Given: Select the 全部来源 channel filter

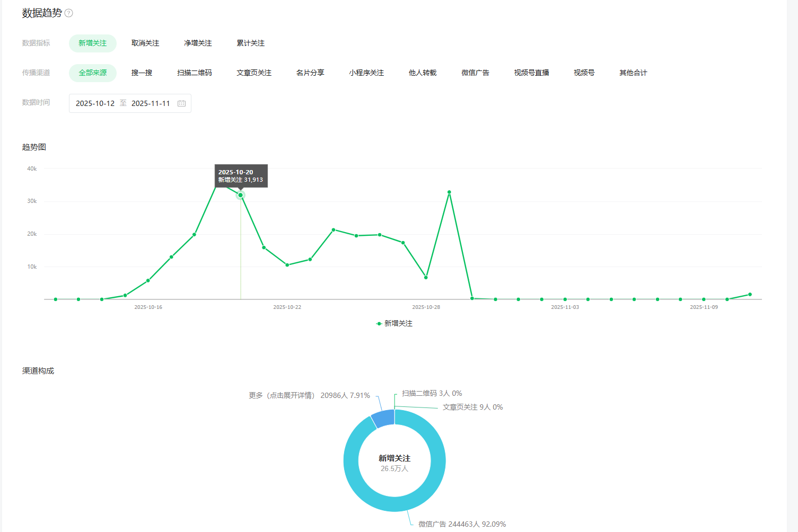Looking at the screenshot, I should point(93,73).
